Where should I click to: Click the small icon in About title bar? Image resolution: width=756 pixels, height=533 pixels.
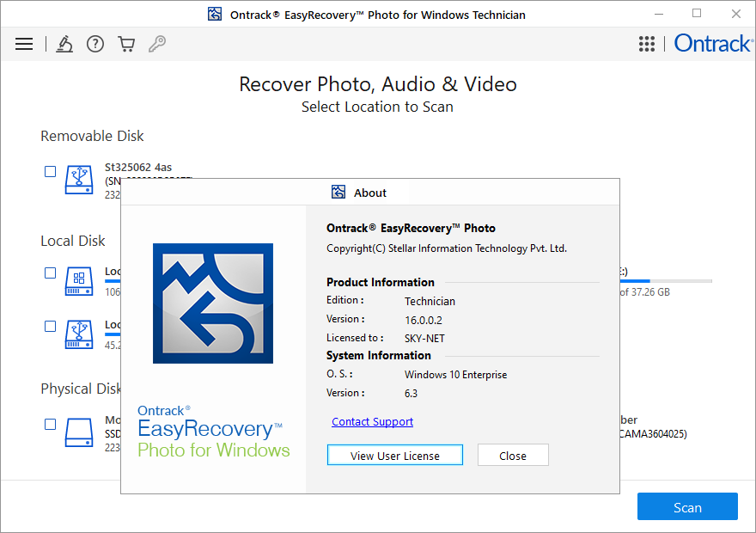click(x=338, y=192)
